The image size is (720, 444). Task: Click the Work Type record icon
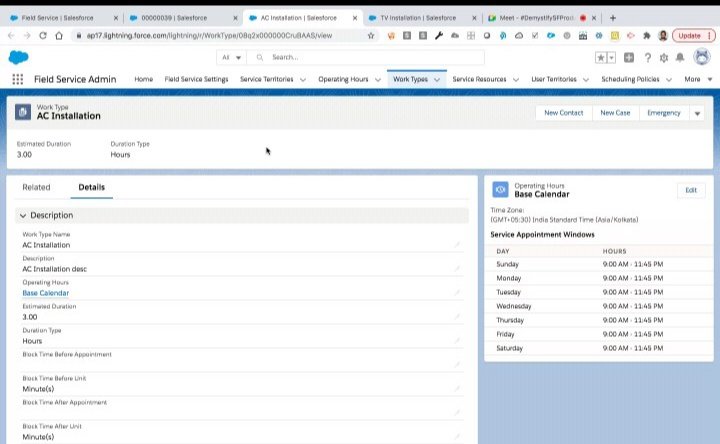(23, 112)
